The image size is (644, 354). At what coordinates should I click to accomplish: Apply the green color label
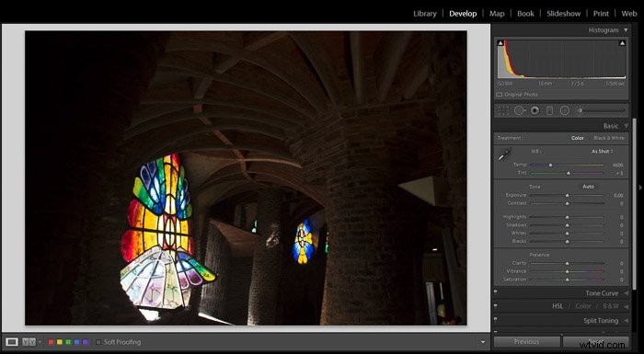(x=68, y=342)
